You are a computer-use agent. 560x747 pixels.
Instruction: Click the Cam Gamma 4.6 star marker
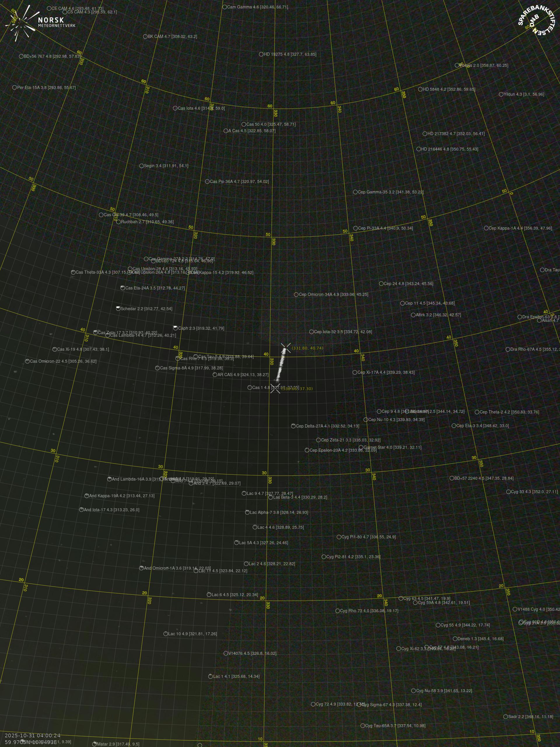click(225, 7)
